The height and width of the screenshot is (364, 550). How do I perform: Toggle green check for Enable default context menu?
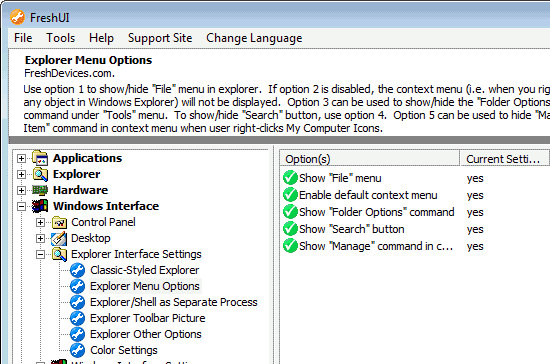(x=290, y=195)
